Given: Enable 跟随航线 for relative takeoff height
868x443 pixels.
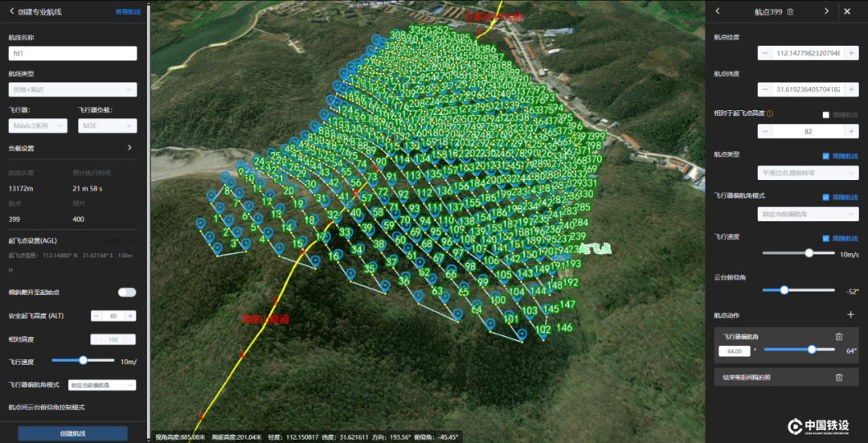Looking at the screenshot, I should click(x=826, y=115).
